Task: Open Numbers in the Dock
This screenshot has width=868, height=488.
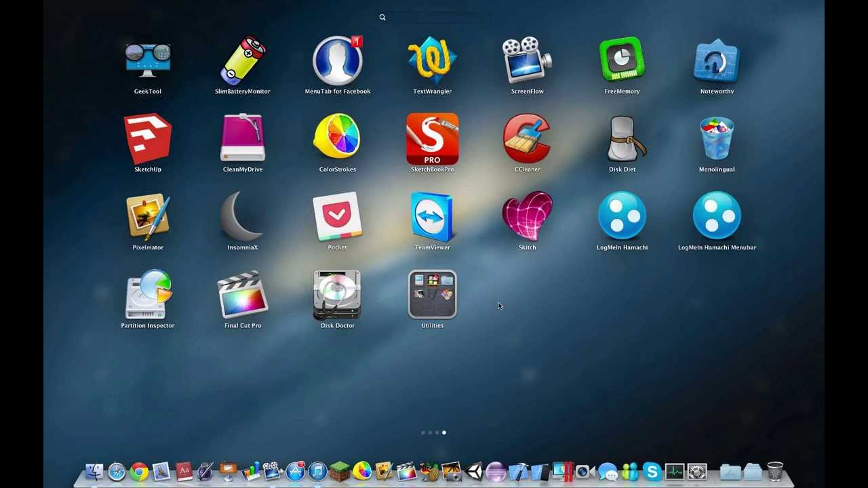Action: (251, 471)
